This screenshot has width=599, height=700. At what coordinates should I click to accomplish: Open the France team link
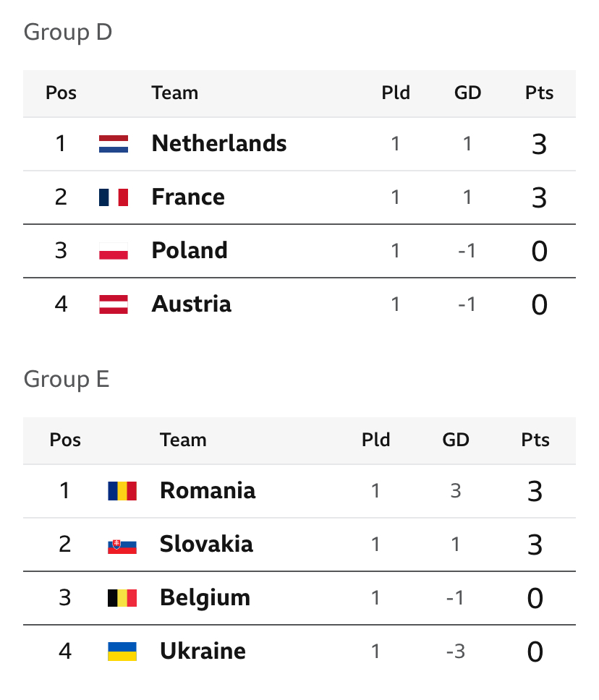pyautogui.click(x=188, y=197)
